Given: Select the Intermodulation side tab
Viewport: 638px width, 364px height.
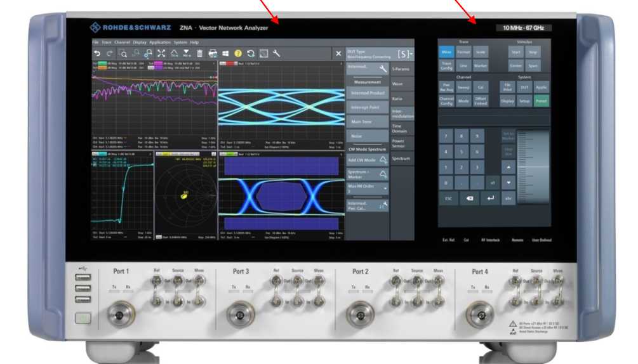Looking at the screenshot, I should tap(402, 114).
